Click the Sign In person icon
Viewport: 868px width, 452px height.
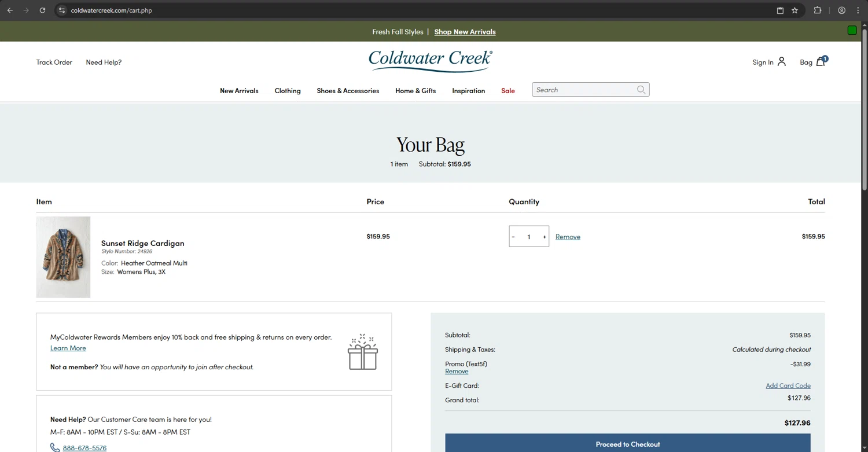782,61
